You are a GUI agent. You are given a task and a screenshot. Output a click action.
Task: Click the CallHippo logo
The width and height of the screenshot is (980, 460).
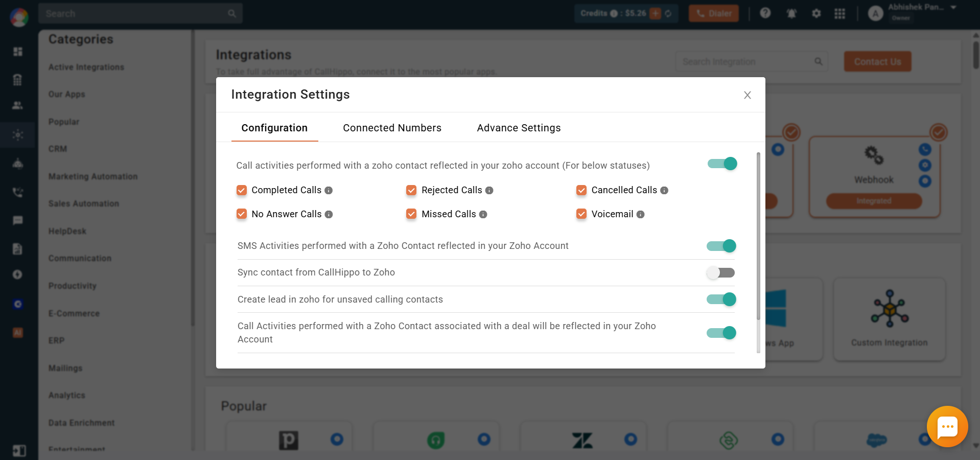pos(19,17)
